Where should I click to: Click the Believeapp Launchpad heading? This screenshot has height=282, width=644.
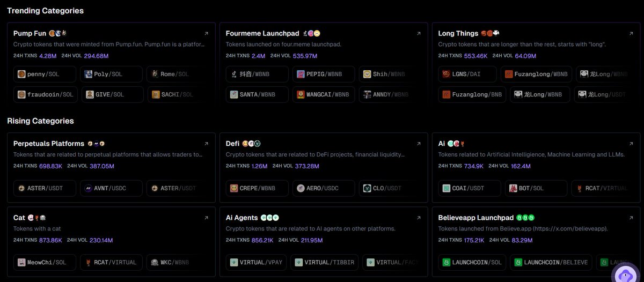(x=475, y=218)
